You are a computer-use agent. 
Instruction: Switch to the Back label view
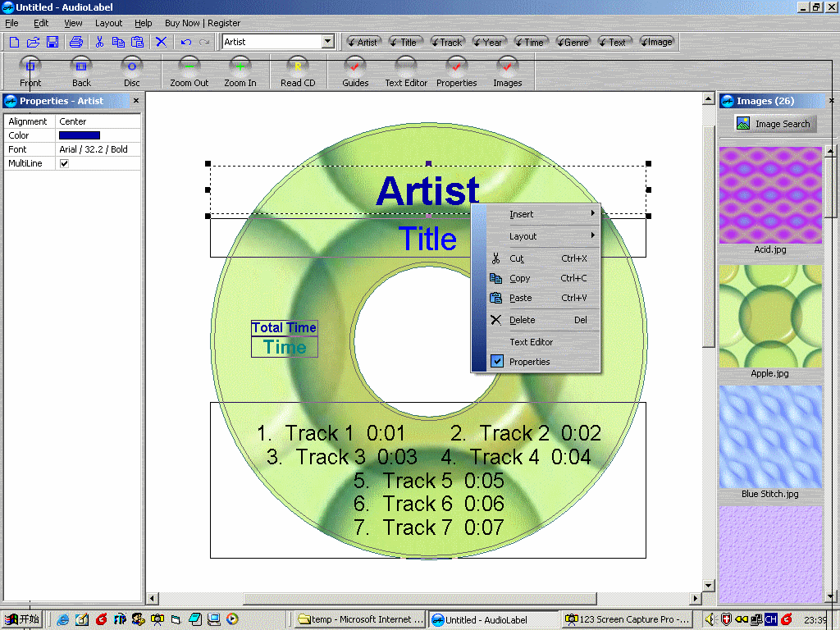tap(80, 71)
